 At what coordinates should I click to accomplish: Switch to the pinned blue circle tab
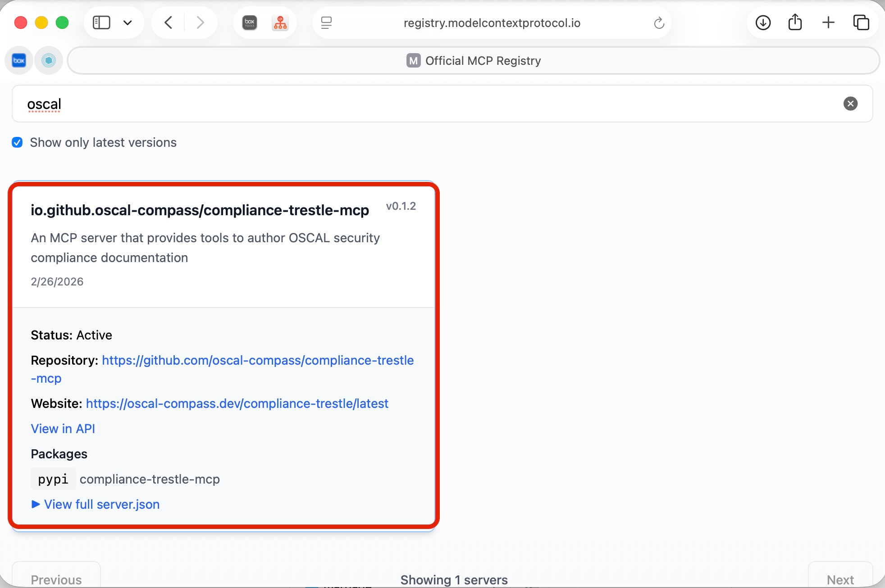[49, 60]
